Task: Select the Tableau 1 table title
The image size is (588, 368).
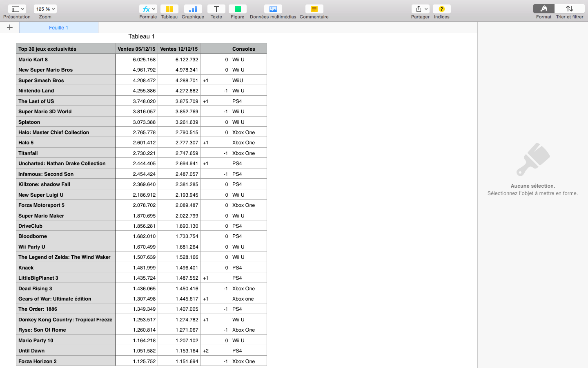Action: tap(141, 36)
